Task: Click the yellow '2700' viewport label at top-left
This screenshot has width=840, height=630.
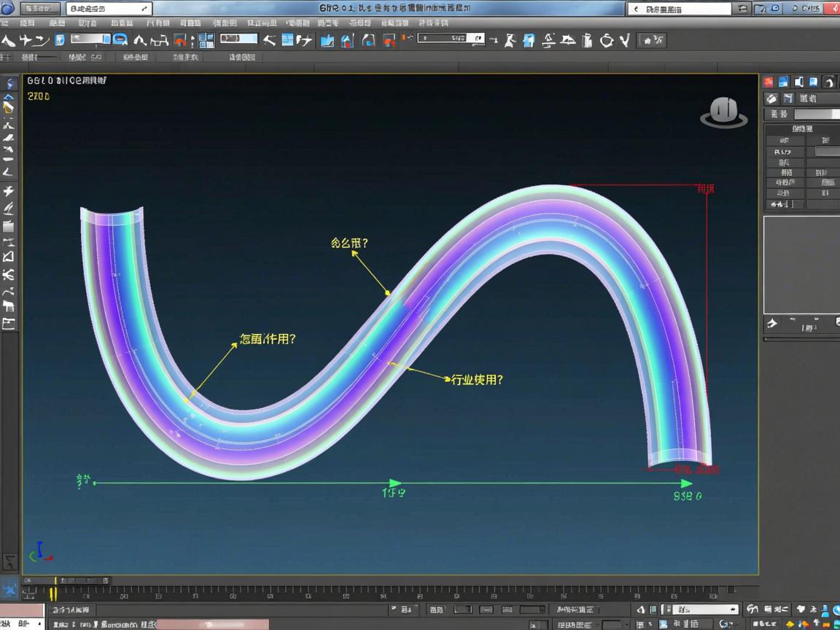Action: (x=39, y=96)
